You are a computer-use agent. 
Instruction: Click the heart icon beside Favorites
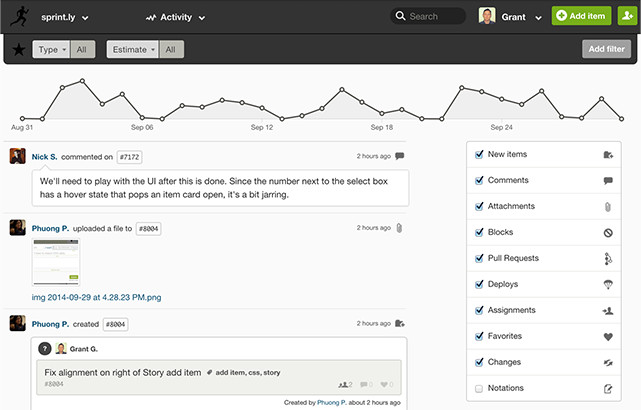coord(608,337)
